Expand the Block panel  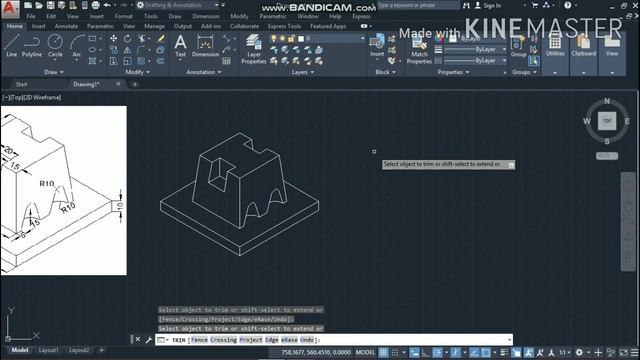386,72
